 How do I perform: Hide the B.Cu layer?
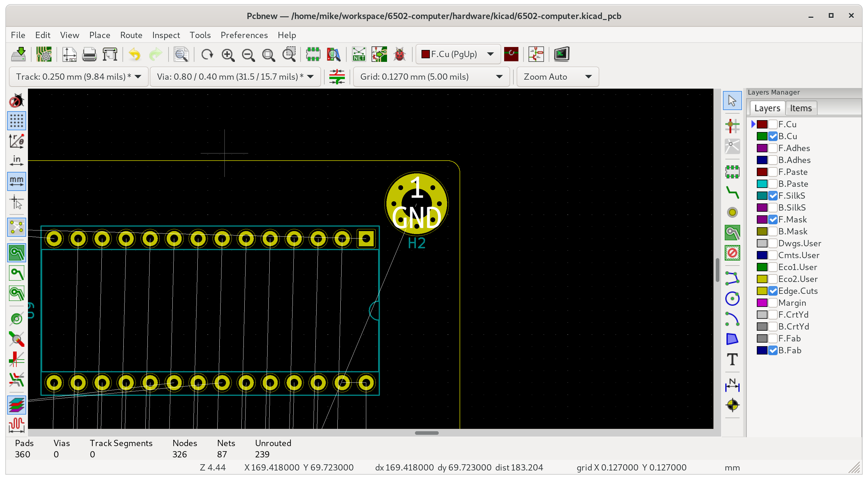click(773, 136)
